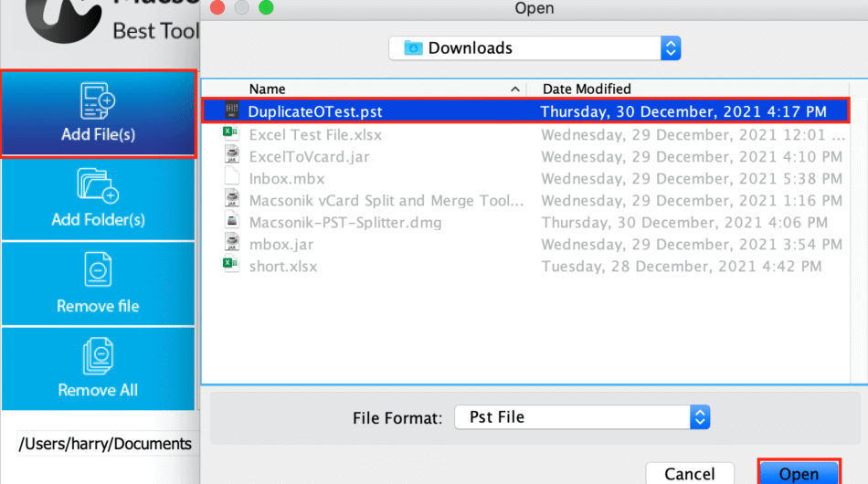
Task: Click the Add File(s) label
Action: point(98,134)
